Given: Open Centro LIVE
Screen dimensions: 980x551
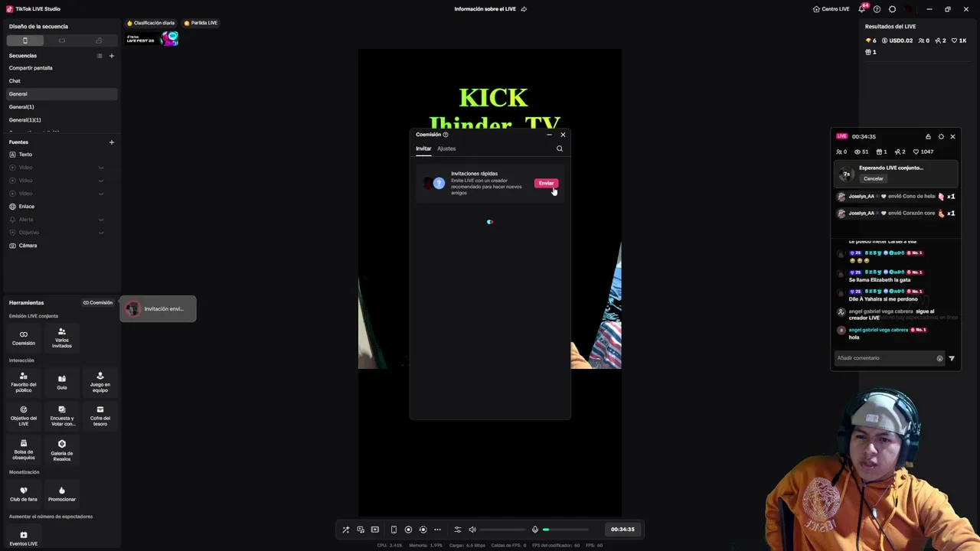Looking at the screenshot, I should pos(831,9).
